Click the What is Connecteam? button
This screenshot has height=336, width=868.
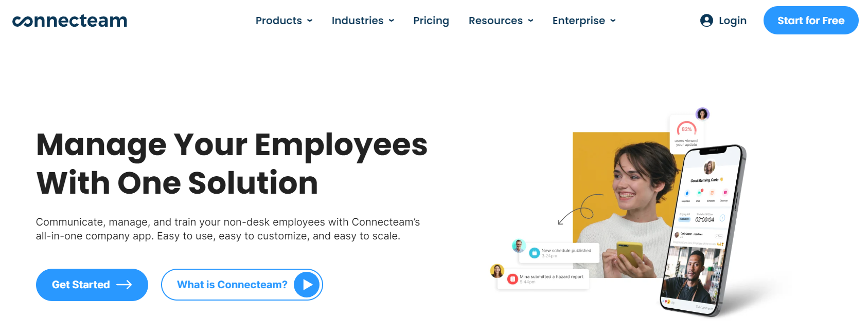tap(232, 285)
